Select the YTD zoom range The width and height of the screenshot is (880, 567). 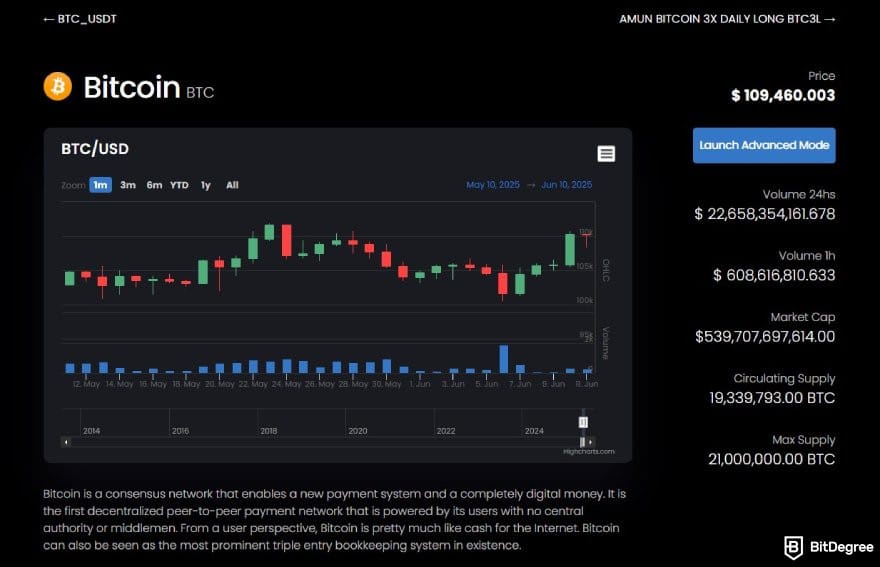click(x=180, y=185)
